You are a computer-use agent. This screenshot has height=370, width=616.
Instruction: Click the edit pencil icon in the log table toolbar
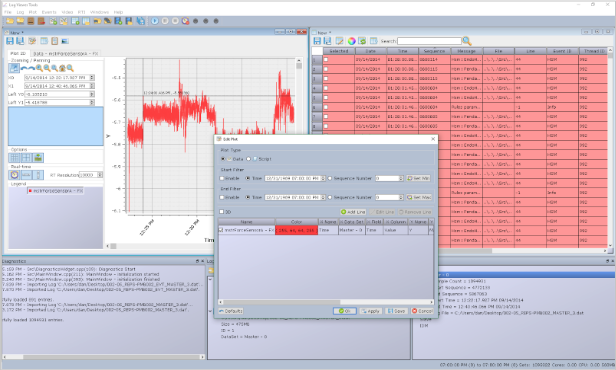339,41
